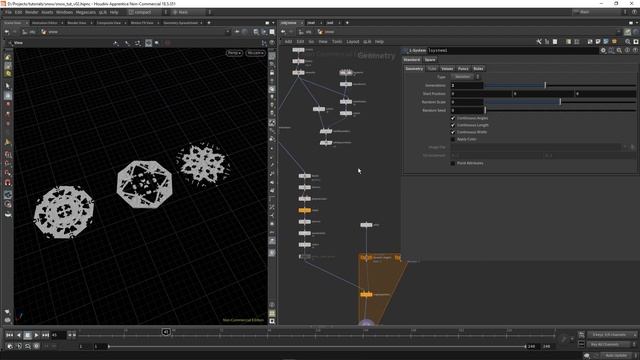Select the Tube parameter tab

click(432, 69)
